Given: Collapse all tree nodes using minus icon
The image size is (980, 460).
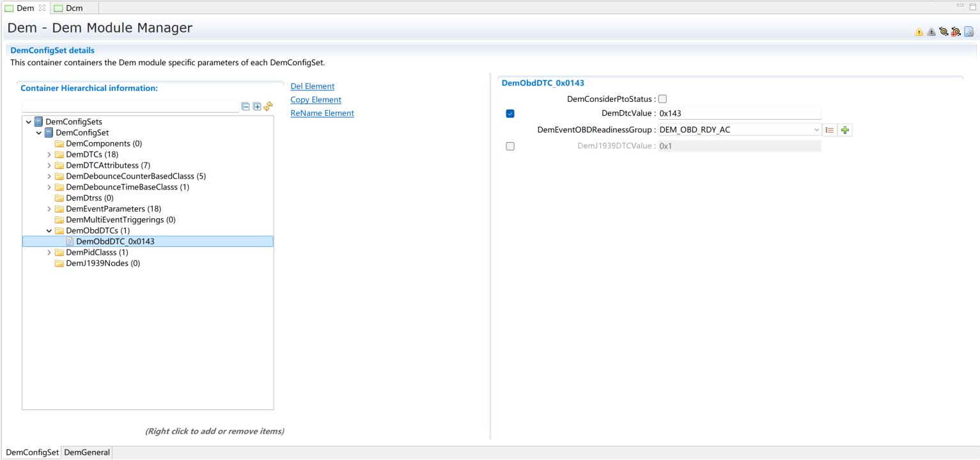Looking at the screenshot, I should click(x=245, y=107).
